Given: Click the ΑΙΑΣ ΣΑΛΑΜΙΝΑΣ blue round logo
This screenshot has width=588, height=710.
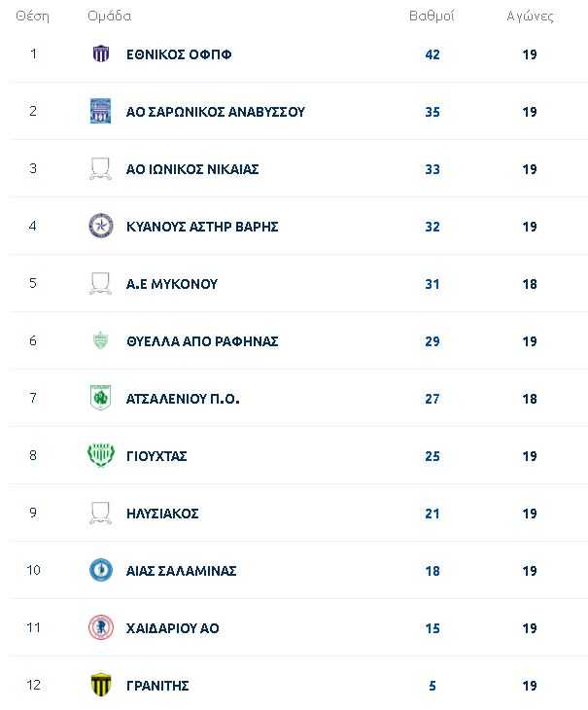Looking at the screenshot, I should pos(100,570).
